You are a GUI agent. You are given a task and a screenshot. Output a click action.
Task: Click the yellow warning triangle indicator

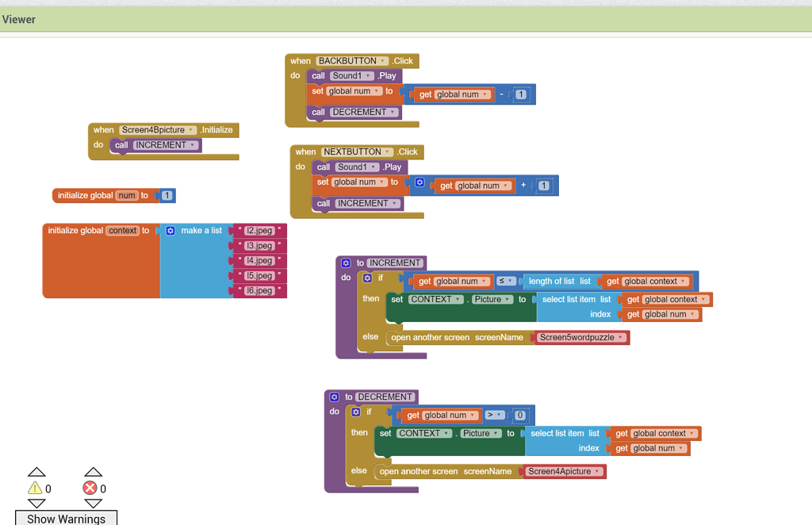pyautogui.click(x=36, y=488)
